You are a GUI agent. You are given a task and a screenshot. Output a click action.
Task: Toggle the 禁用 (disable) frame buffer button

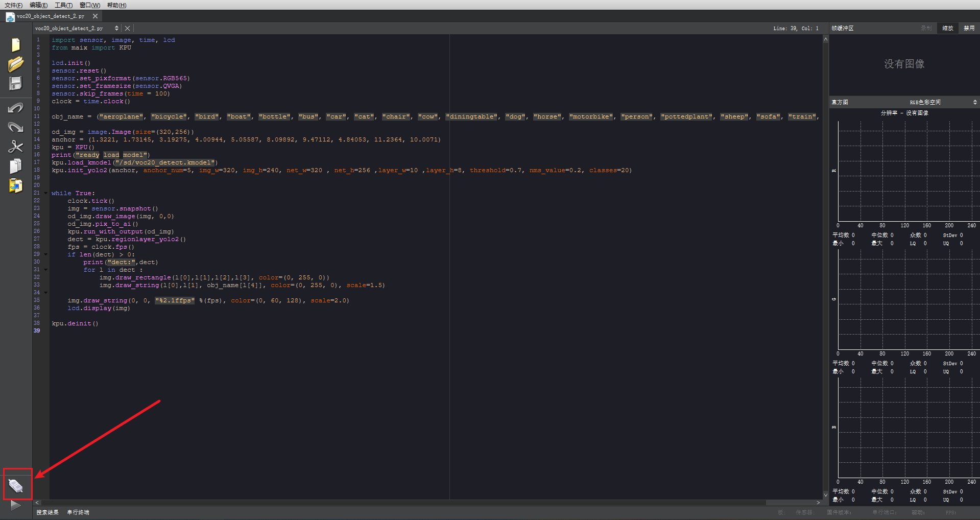pos(969,28)
